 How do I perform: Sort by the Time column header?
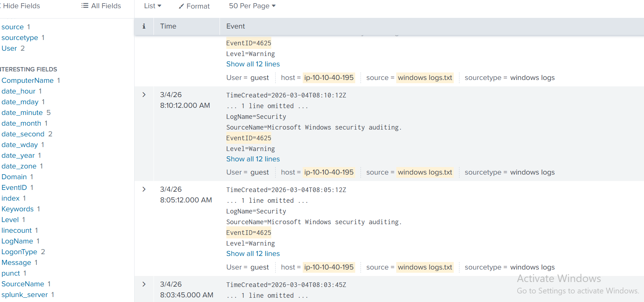168,26
